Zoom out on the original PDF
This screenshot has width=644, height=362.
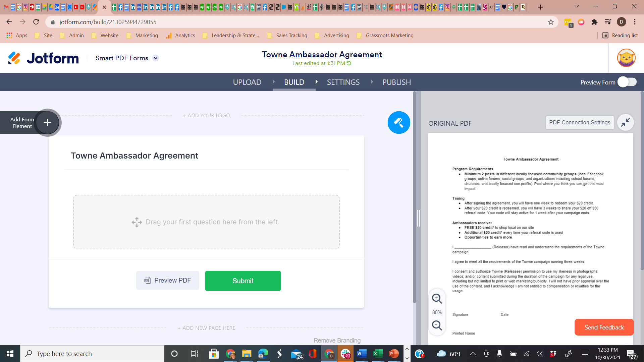pyautogui.click(x=437, y=325)
